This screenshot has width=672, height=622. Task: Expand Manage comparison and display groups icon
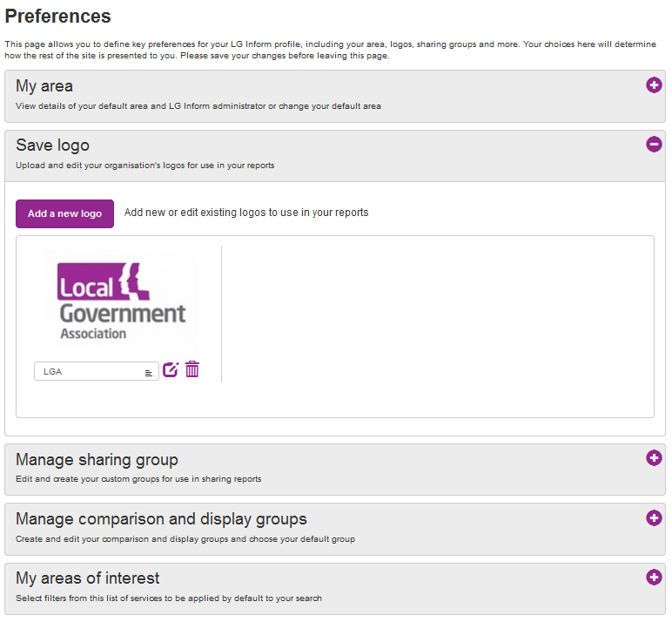[x=654, y=517]
